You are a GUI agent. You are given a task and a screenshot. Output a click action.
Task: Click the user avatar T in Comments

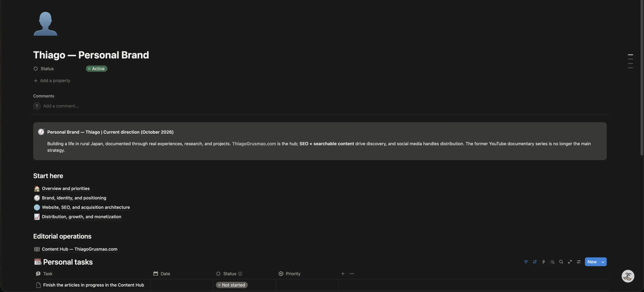pos(37,106)
